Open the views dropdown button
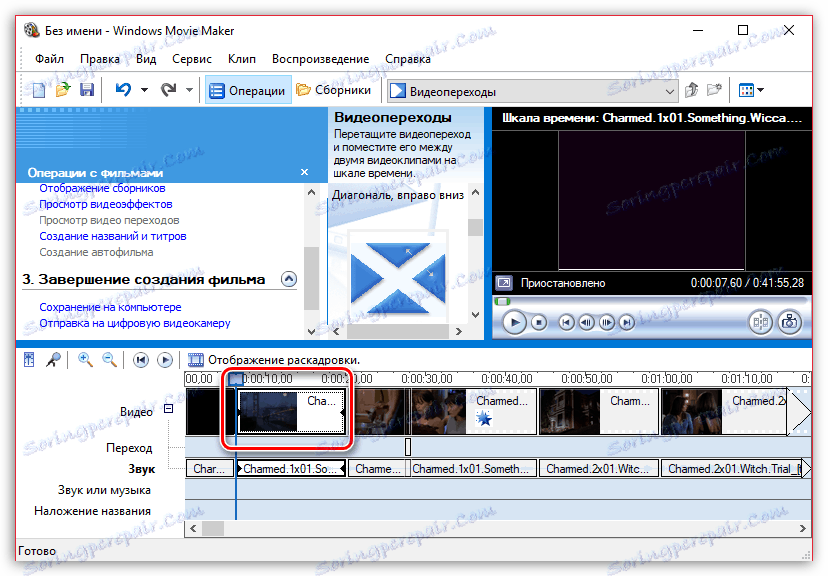 (751, 90)
